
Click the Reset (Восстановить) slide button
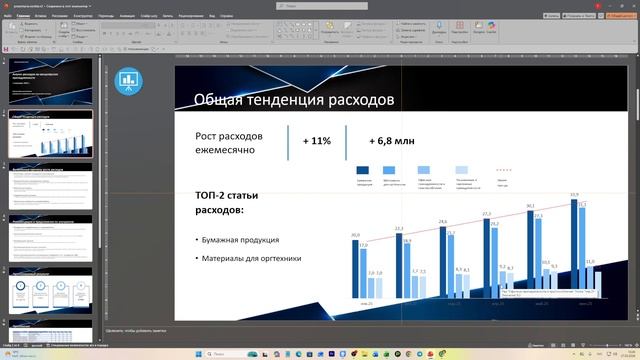click(84, 30)
